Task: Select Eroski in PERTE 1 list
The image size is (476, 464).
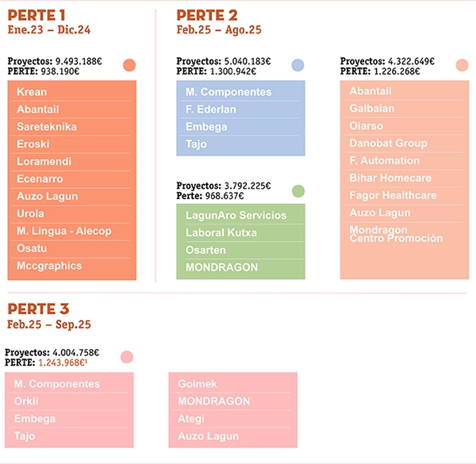Action: pos(33,144)
